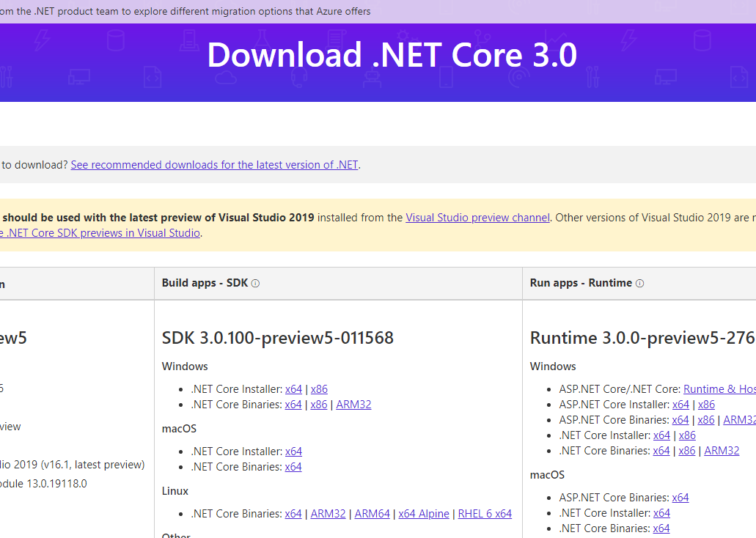Download SDK Windows .NET Core Installer x64

click(293, 389)
